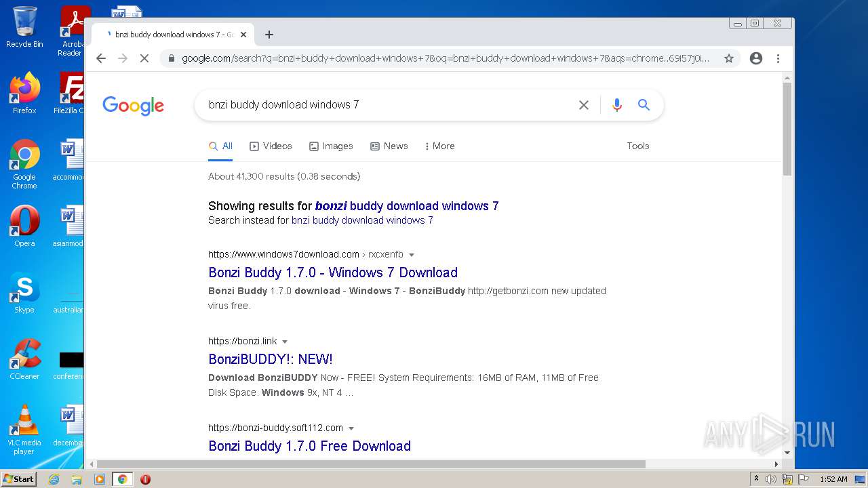868x488 pixels.
Task: Open the 'BonziBUDDY!: NEW!' result
Action: click(x=271, y=359)
